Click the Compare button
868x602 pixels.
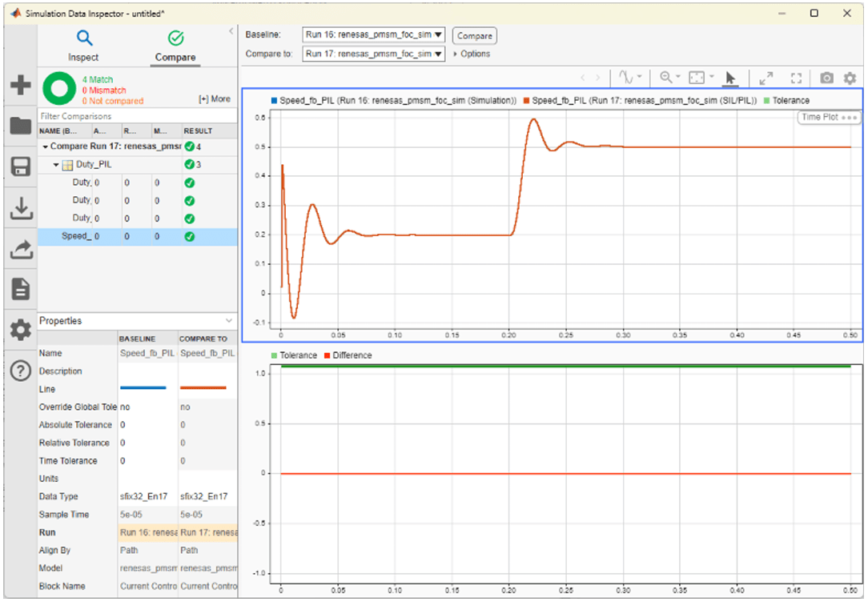[474, 35]
